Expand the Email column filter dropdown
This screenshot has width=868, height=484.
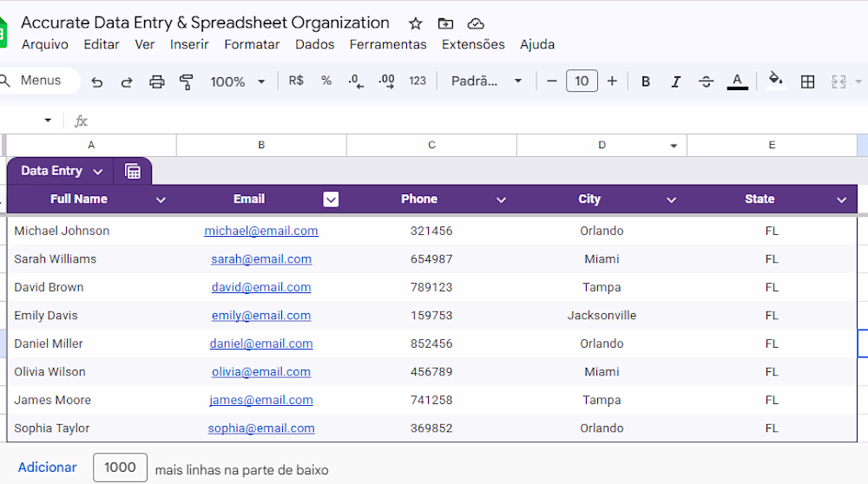tap(331, 199)
